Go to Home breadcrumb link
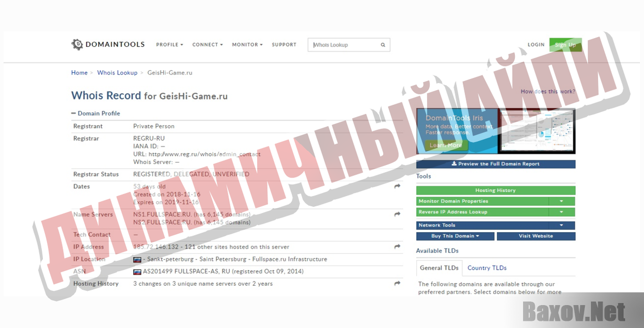The height and width of the screenshot is (328, 644). pos(80,73)
